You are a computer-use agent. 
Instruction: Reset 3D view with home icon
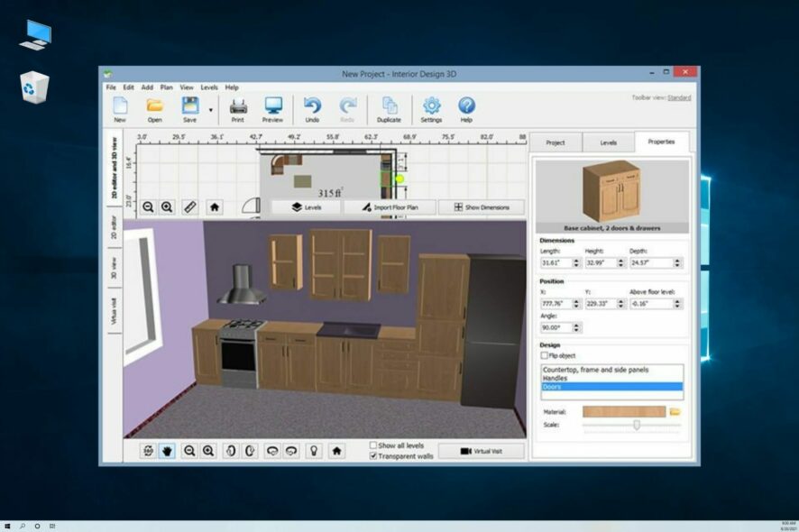pyautogui.click(x=336, y=451)
